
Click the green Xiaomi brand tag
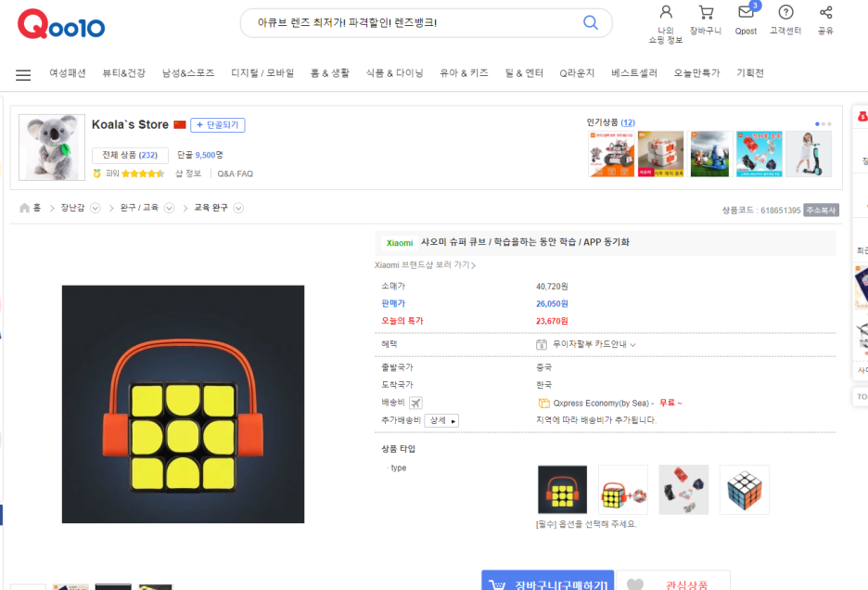click(400, 243)
